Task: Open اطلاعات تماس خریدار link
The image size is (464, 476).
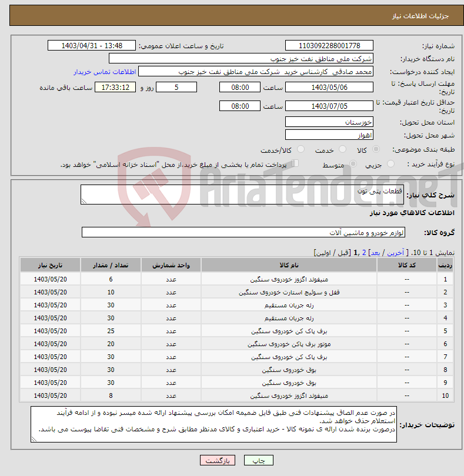Action: pyautogui.click(x=105, y=72)
